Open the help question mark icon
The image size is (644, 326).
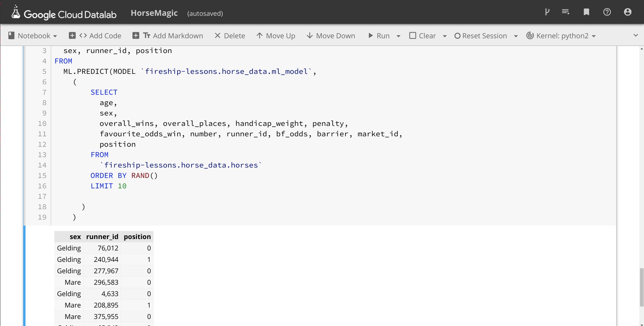point(607,12)
